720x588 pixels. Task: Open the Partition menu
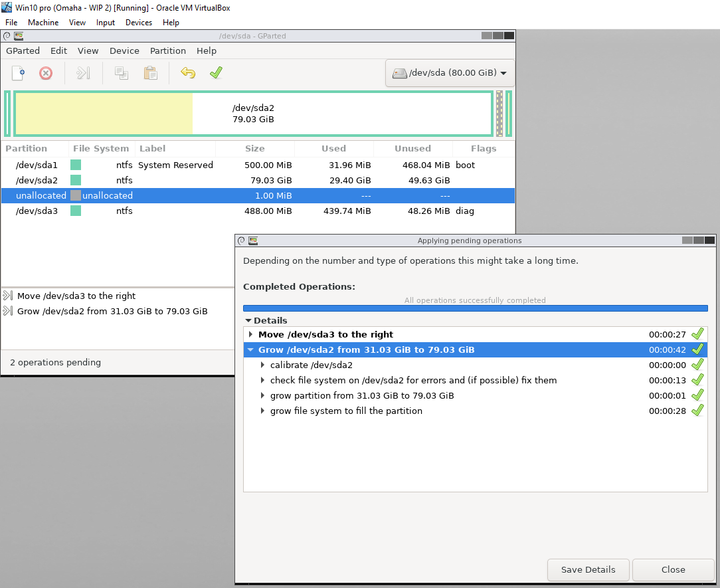pyautogui.click(x=168, y=50)
